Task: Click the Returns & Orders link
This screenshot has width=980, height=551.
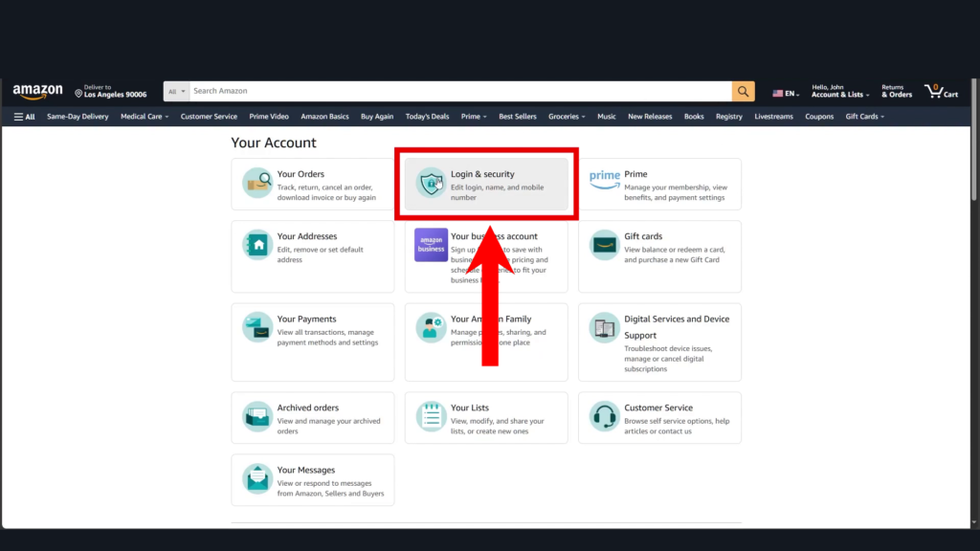Action: click(897, 91)
